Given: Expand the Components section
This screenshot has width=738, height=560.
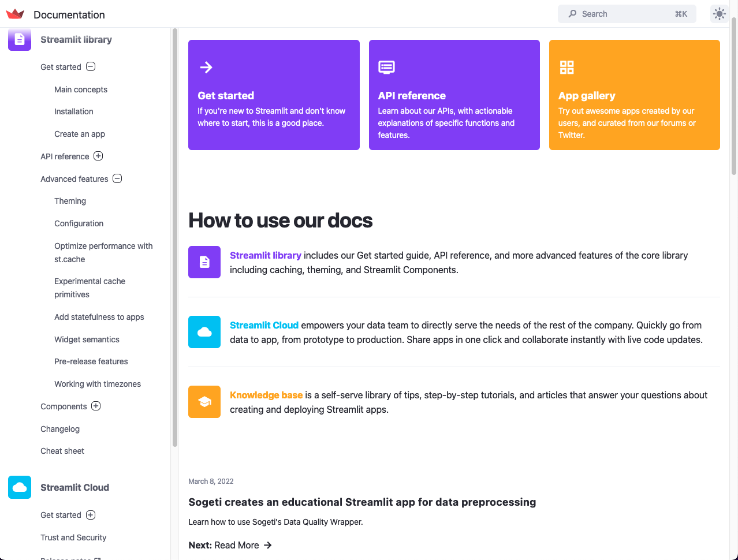Looking at the screenshot, I should [x=96, y=406].
